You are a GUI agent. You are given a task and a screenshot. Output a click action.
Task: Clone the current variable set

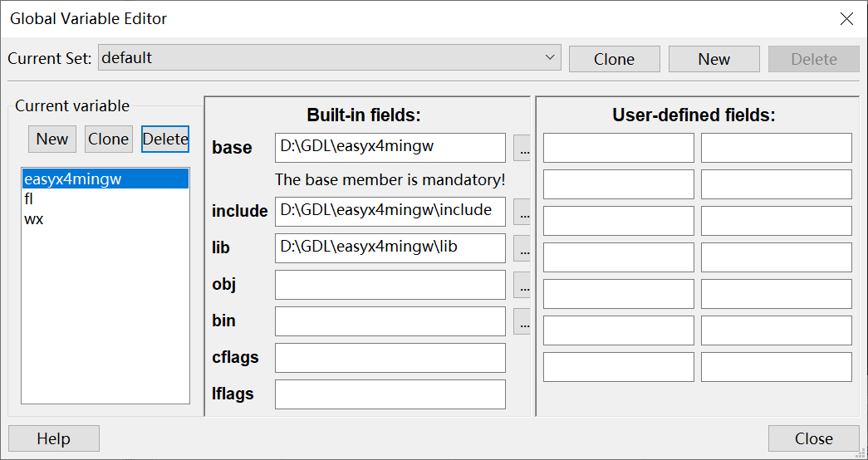point(614,59)
